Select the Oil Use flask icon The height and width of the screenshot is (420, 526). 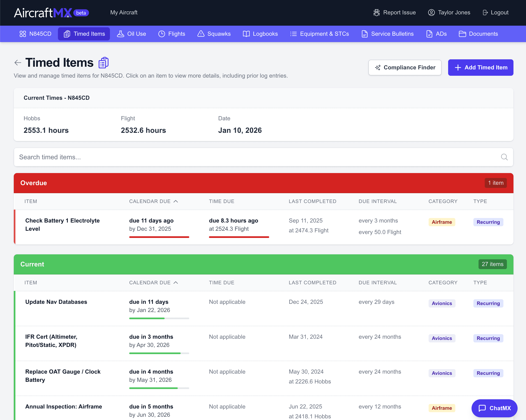pos(121,34)
